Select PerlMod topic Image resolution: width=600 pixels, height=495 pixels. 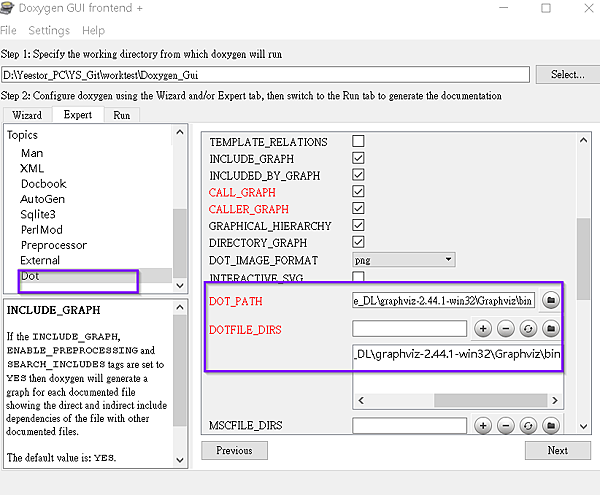pos(42,230)
